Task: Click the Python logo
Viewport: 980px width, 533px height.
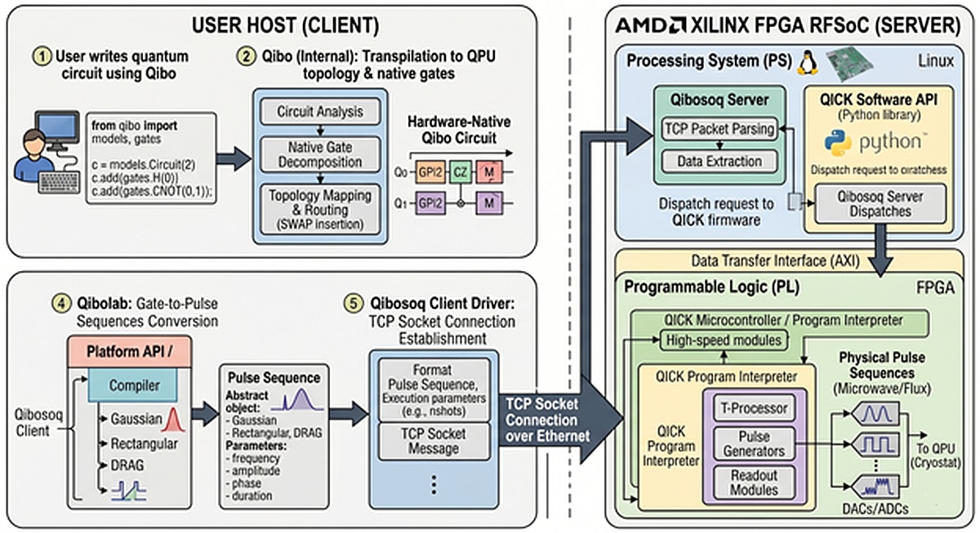Action: point(836,144)
